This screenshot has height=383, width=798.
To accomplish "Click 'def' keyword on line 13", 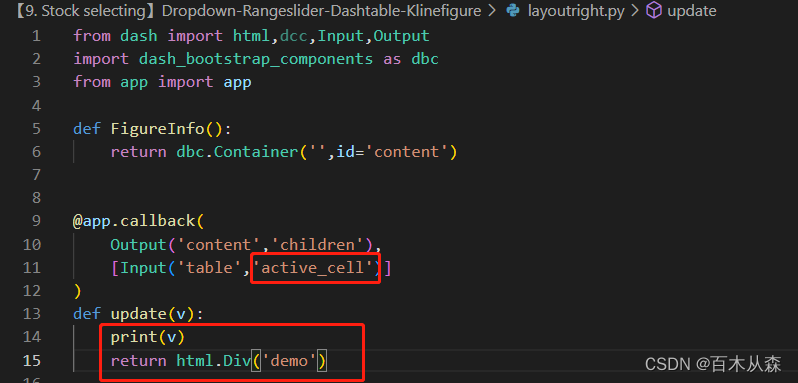I will (x=87, y=314).
